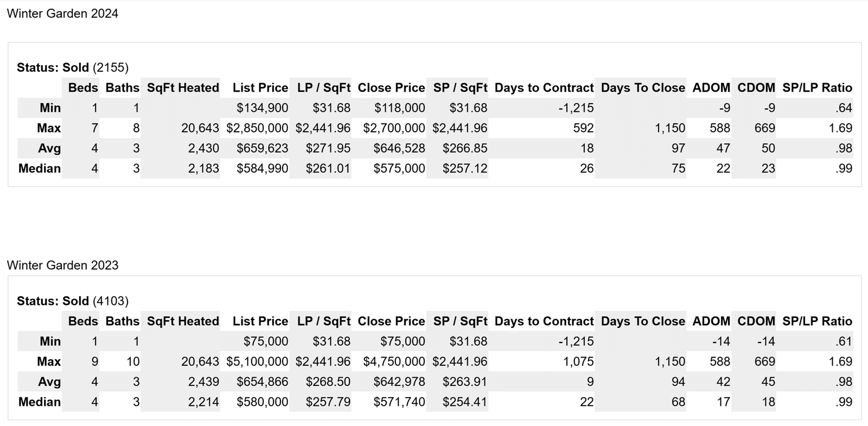Click the Median row label in 2024 table
868x426 pixels.
click(x=40, y=169)
